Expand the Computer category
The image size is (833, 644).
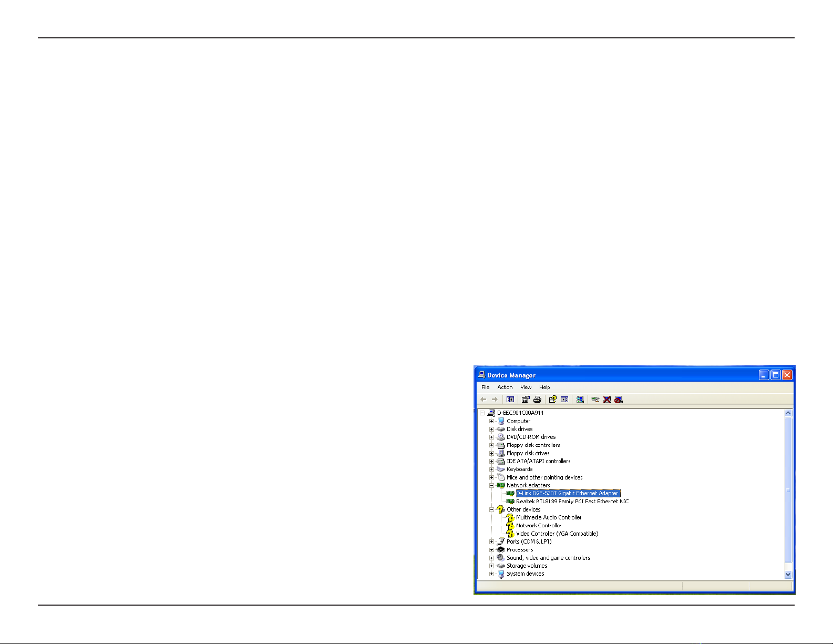[x=492, y=421]
